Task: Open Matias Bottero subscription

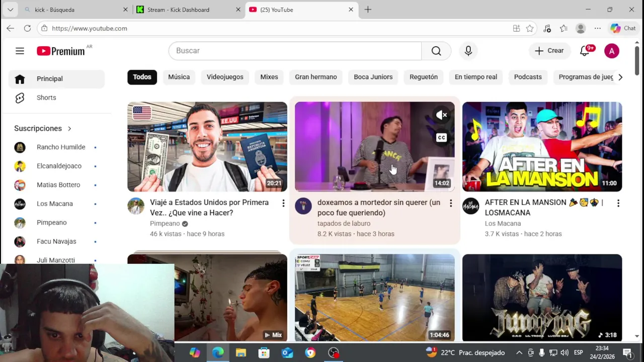Action: point(56,185)
